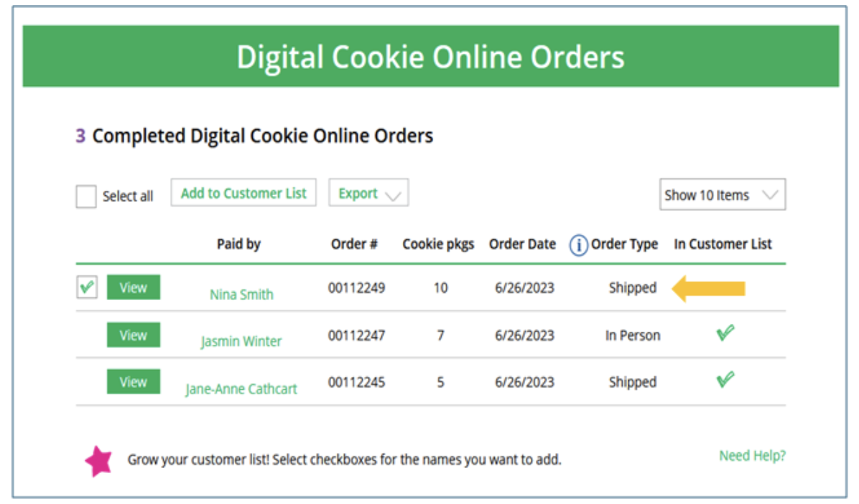Image resolution: width=859 pixels, height=504 pixels.
Task: Click the yellow arrow beside Nina Smith's order
Action: pyautogui.click(x=709, y=289)
